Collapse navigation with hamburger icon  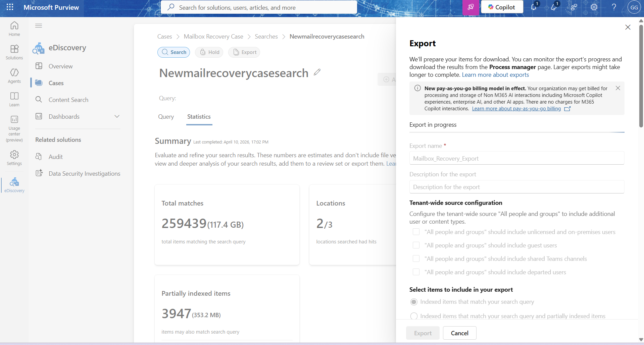39,25
